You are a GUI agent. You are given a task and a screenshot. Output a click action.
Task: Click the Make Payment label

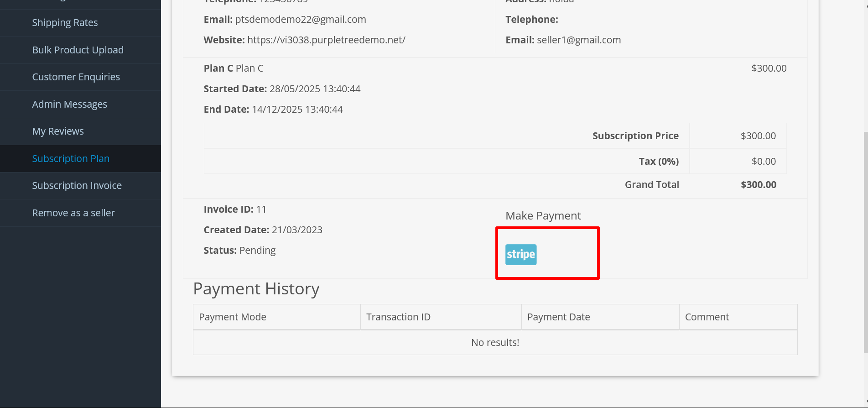pos(543,215)
